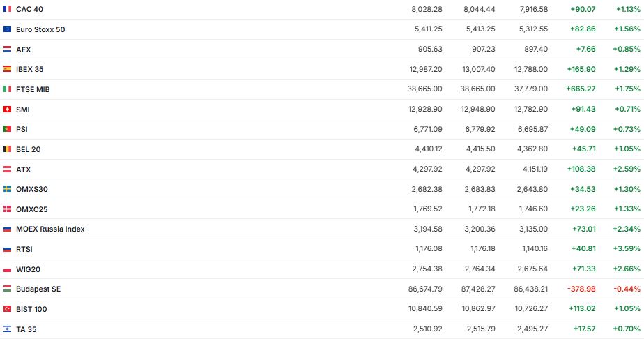The image size is (644, 339).
Task: Select the PSI index name
Action: pos(22,129)
